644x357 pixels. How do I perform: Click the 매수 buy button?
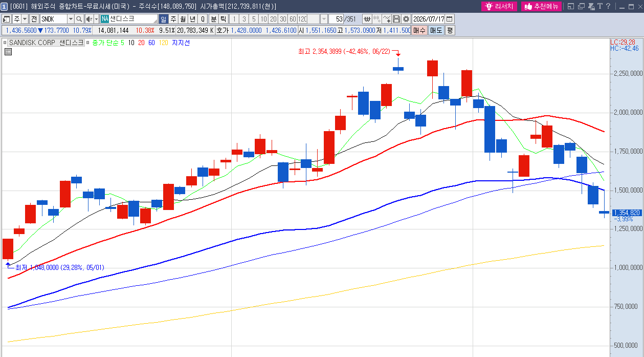point(419,30)
